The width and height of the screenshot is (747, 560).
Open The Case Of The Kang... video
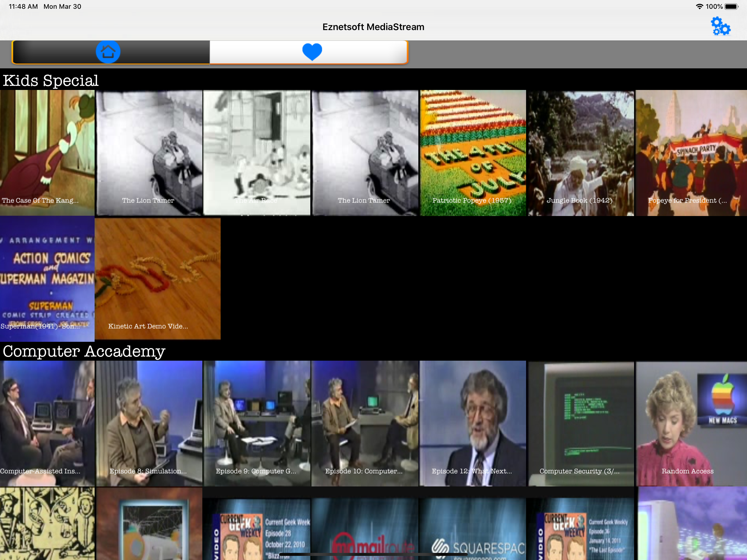coord(47,153)
